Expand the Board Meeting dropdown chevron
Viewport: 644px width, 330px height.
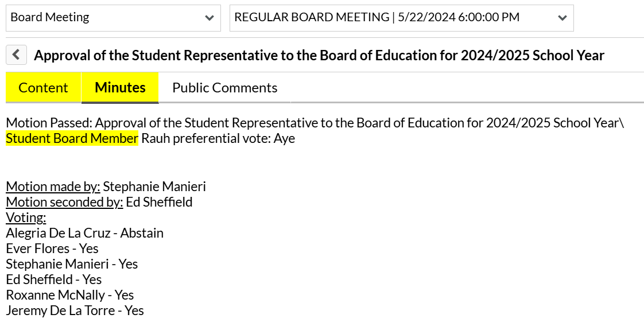(210, 18)
